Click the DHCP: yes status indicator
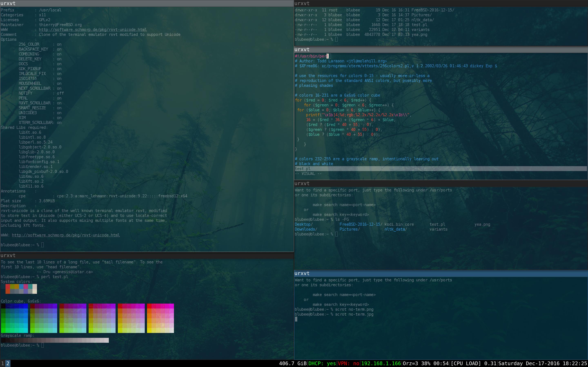The image size is (588, 367). 322,363
